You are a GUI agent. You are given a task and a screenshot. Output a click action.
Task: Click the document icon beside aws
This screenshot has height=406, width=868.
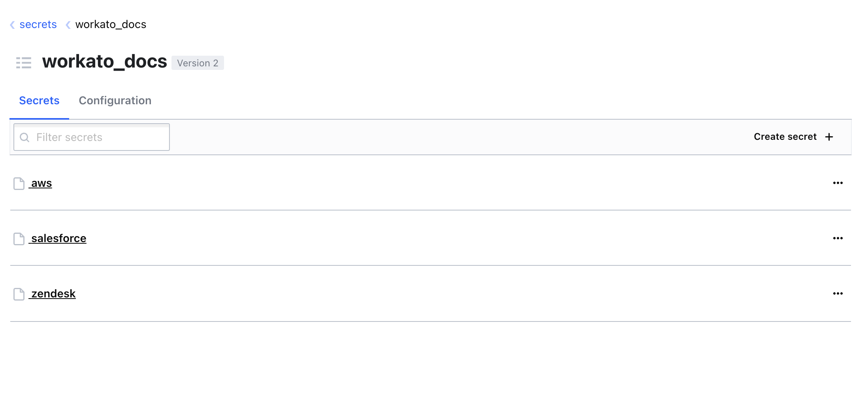click(19, 183)
